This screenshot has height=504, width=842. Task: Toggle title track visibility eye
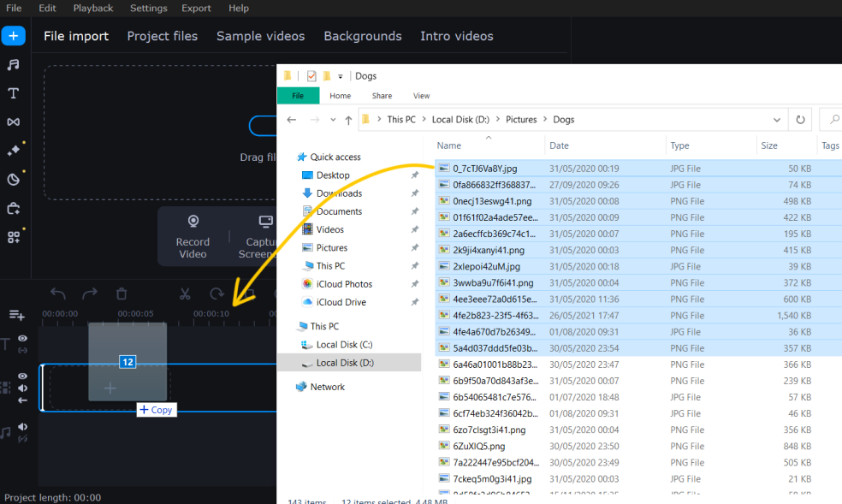(x=22, y=338)
